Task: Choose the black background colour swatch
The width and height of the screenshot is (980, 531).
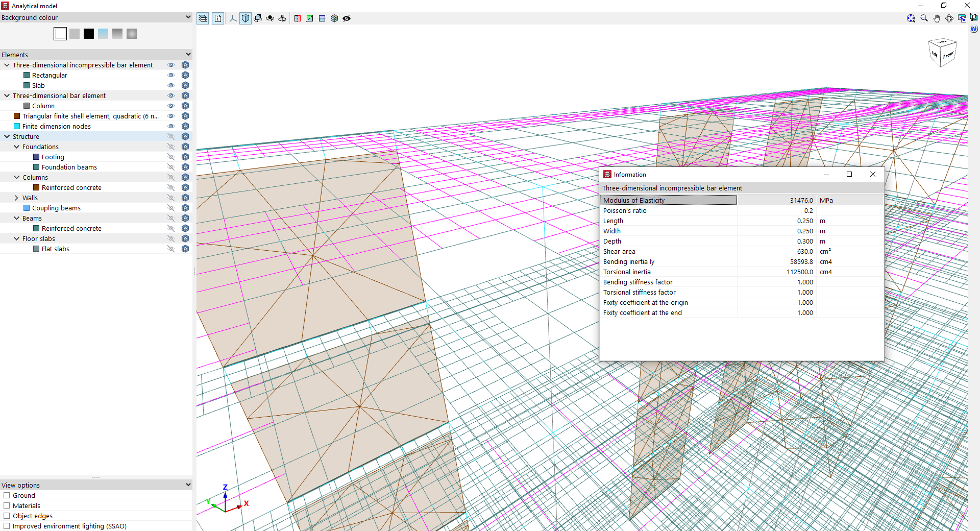Action: pos(89,34)
